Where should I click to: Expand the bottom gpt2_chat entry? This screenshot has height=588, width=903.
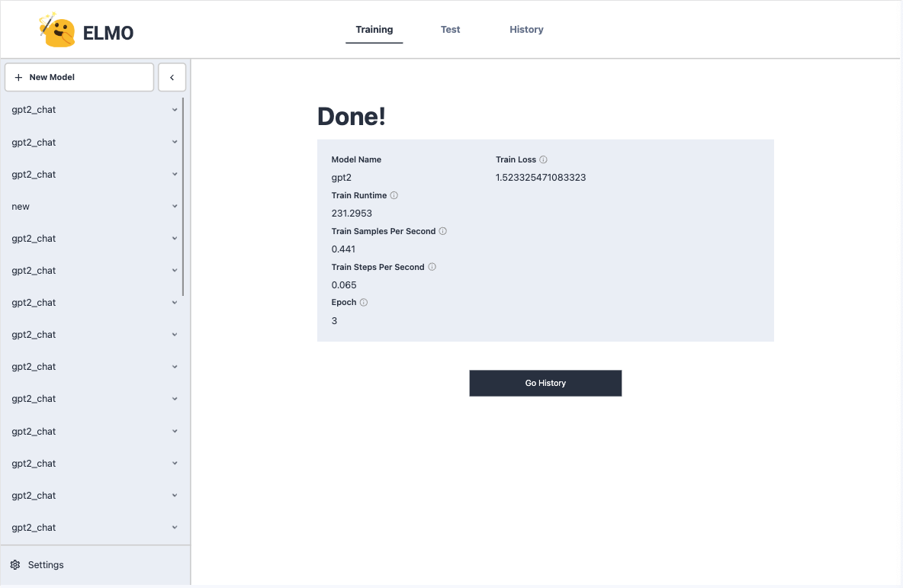point(175,527)
